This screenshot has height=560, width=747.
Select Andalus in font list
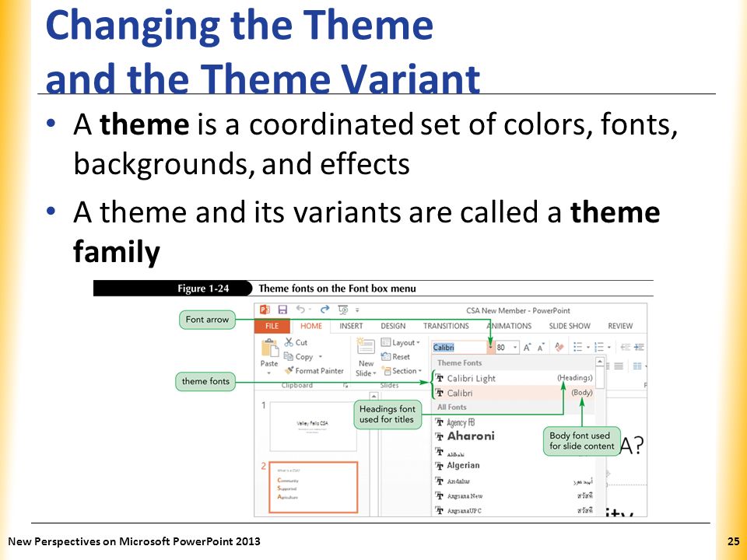tap(514, 481)
